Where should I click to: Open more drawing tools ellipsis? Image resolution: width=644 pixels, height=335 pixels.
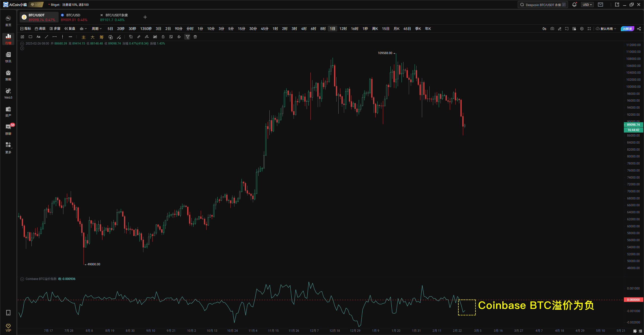[70, 37]
